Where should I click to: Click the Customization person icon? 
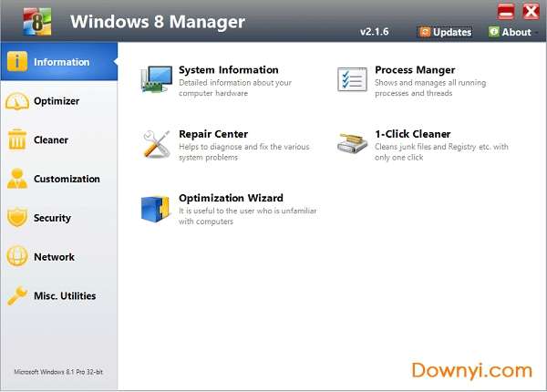[x=17, y=179]
